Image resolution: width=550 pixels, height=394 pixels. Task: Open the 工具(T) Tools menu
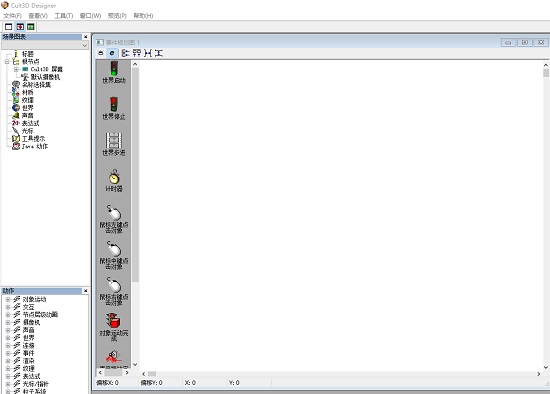click(63, 15)
